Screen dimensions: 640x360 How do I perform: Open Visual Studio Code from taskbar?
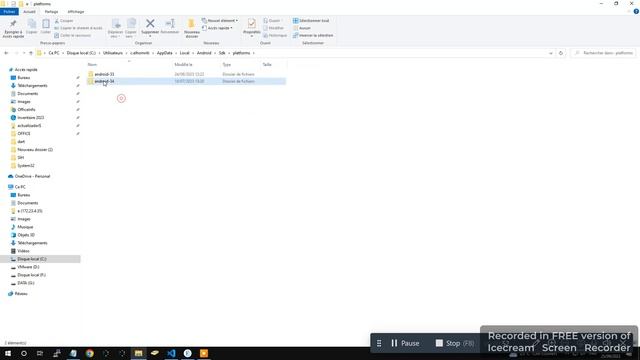[x=171, y=353]
